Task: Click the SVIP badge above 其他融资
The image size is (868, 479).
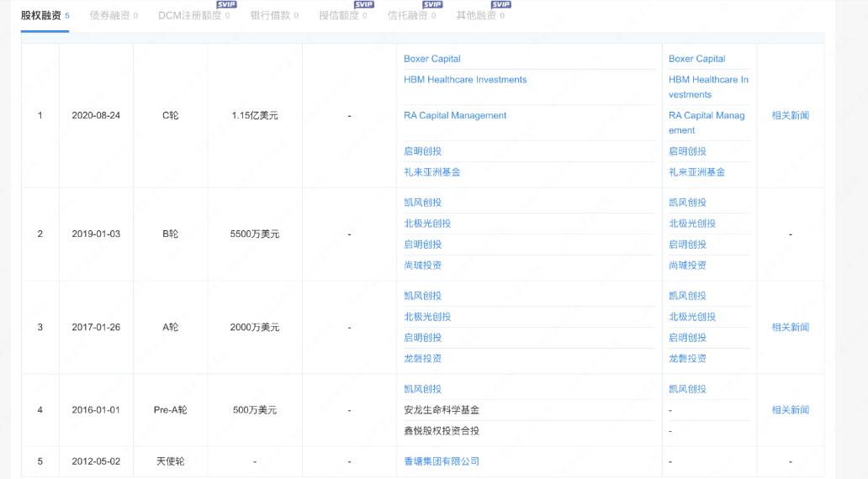Action: point(500,5)
